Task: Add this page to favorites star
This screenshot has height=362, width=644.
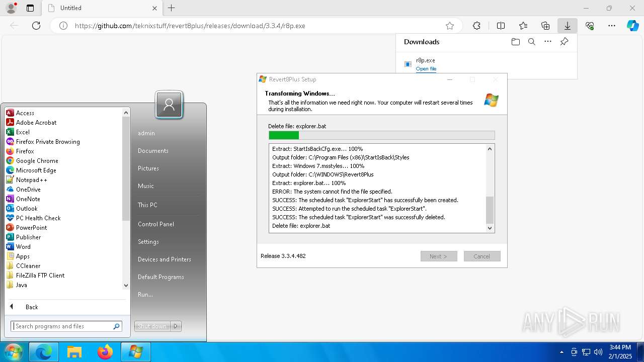Action: point(450,26)
